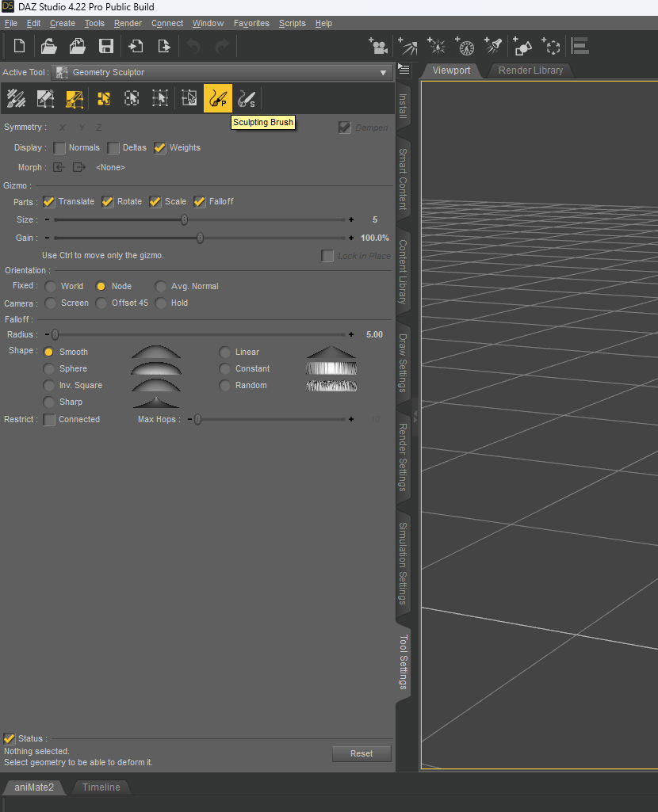Open the Content Library side tab
This screenshot has width=658, height=812.
coord(403,272)
